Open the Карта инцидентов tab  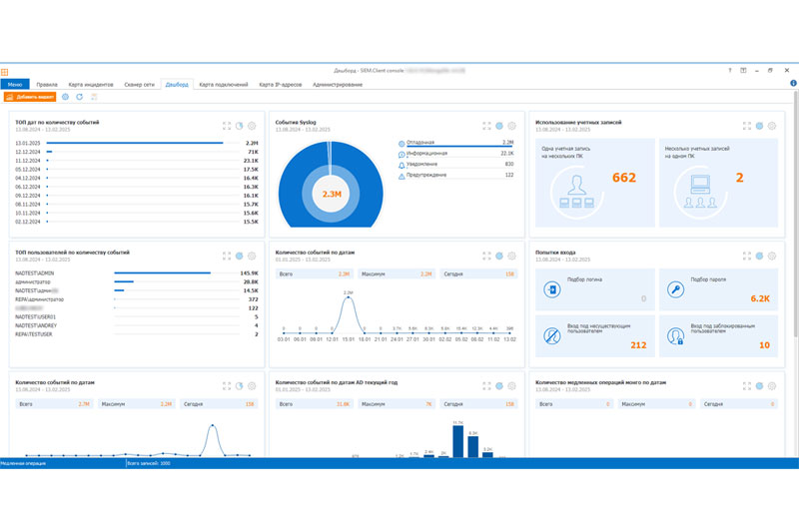pos(91,85)
